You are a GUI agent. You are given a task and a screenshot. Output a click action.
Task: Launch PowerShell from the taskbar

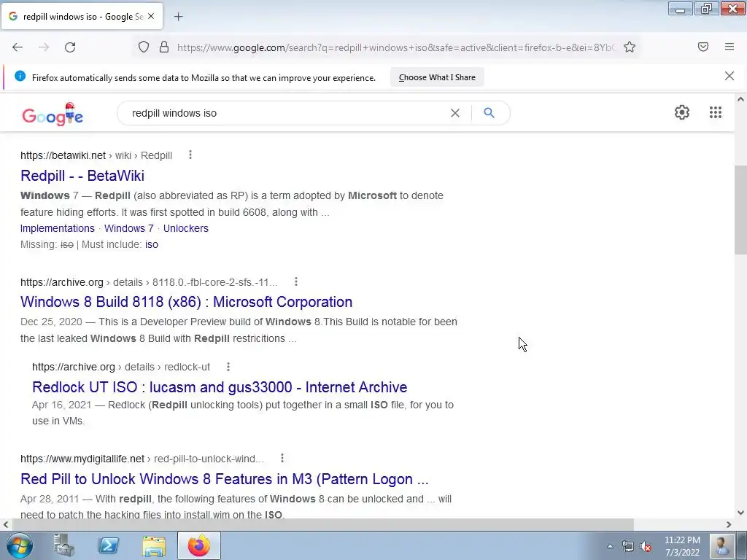(108, 545)
